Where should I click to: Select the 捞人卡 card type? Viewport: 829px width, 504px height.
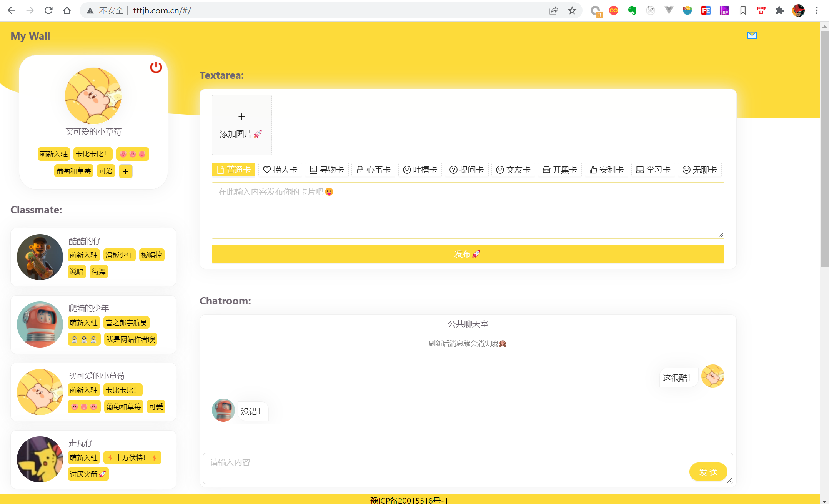pyautogui.click(x=280, y=170)
